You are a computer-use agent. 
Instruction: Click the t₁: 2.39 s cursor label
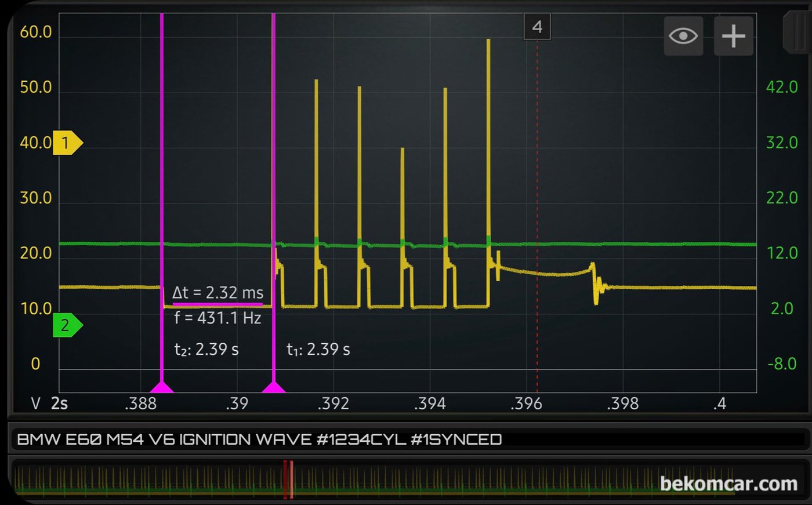[318, 350]
